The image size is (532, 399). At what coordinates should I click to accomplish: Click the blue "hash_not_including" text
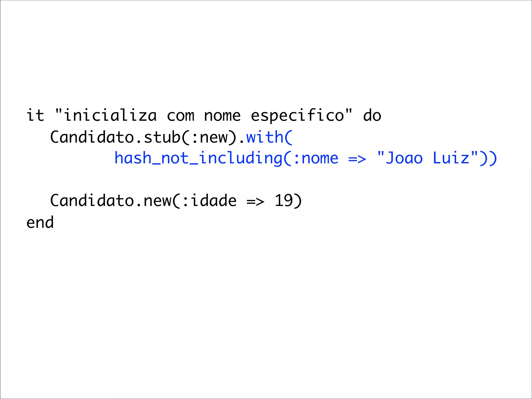pos(198,158)
